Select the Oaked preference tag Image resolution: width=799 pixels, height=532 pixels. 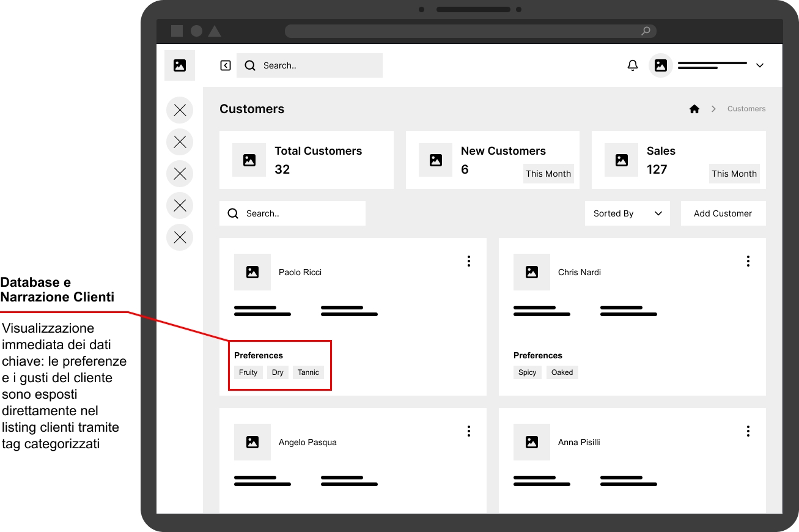click(562, 372)
